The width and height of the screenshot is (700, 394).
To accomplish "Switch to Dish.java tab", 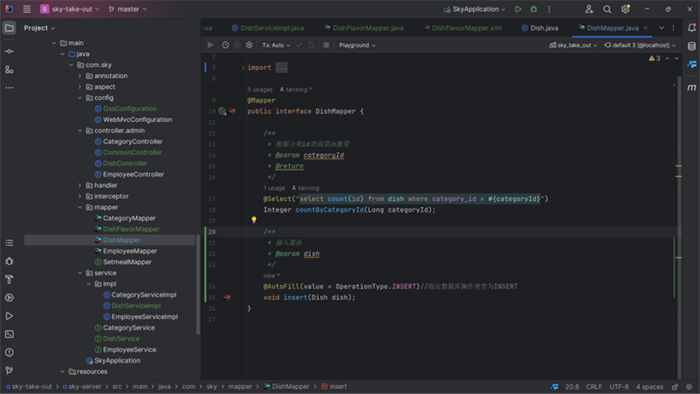I will point(540,28).
